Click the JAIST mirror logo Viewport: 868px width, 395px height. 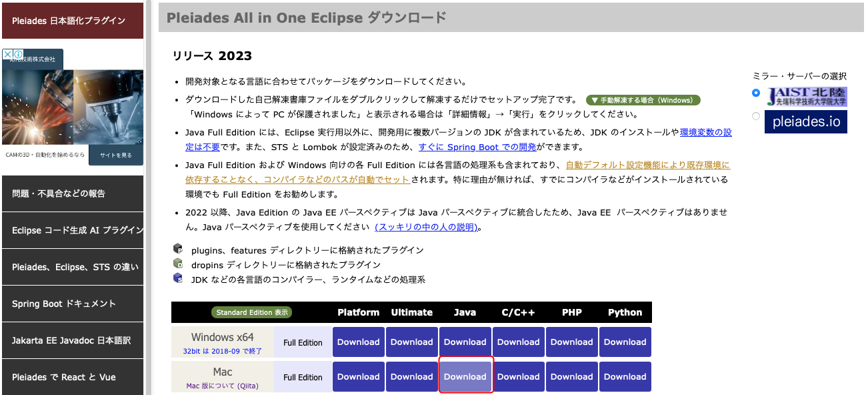point(807,97)
